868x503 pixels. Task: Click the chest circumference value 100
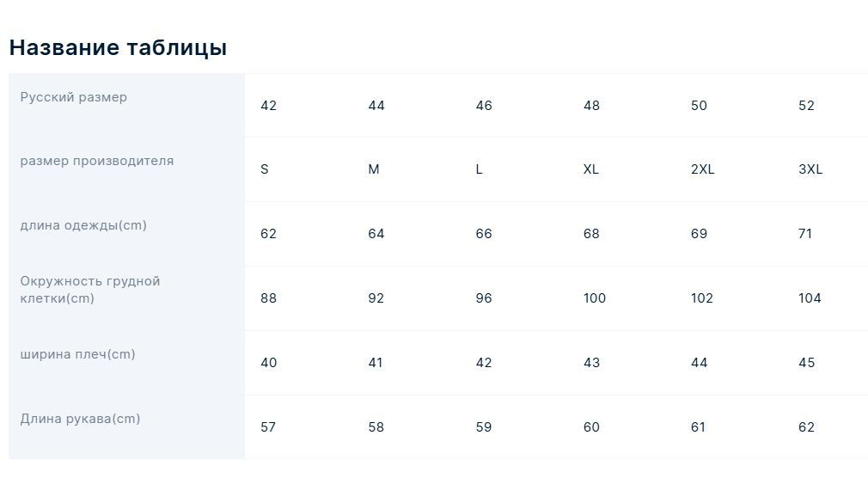(x=595, y=298)
